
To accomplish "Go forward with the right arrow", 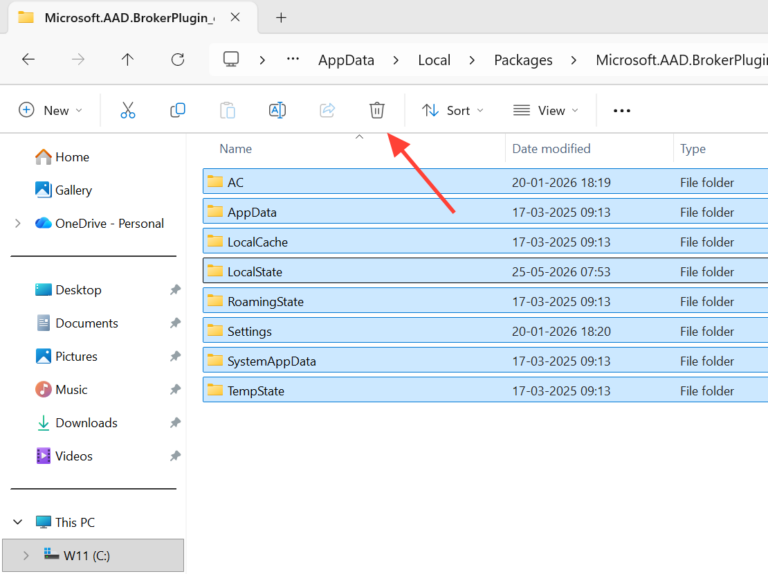I will coord(78,60).
